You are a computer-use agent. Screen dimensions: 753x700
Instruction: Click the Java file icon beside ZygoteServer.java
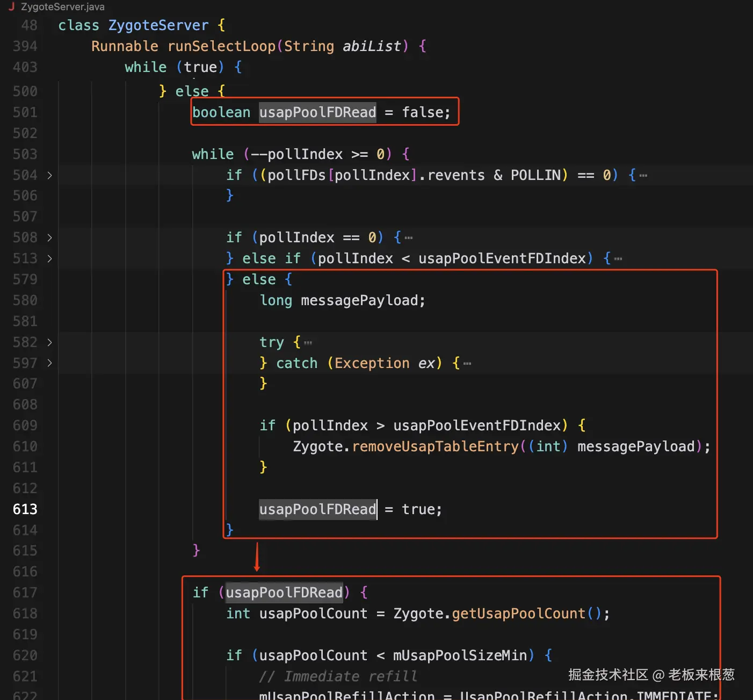pos(11,6)
